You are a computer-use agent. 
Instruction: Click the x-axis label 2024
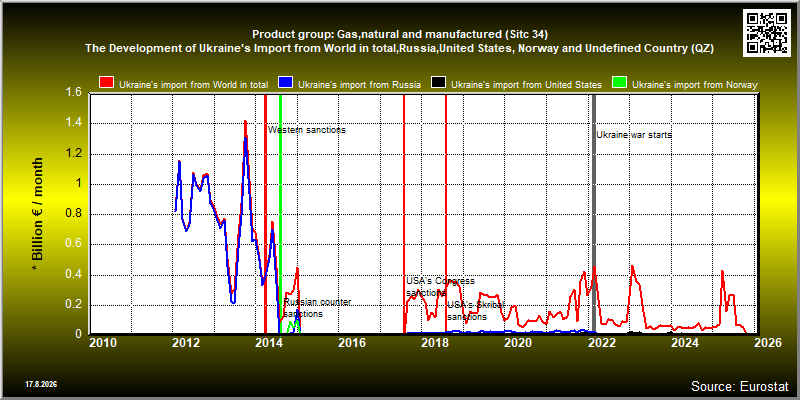coord(685,343)
